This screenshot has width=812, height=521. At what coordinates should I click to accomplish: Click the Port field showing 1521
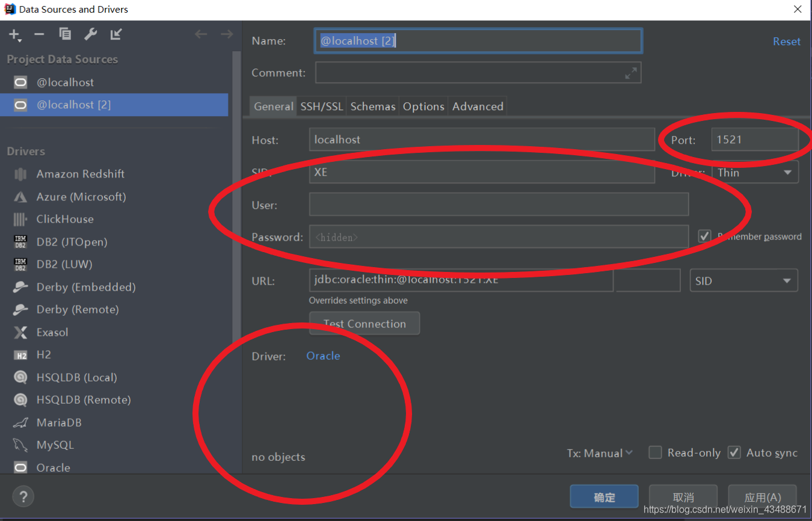(x=755, y=140)
